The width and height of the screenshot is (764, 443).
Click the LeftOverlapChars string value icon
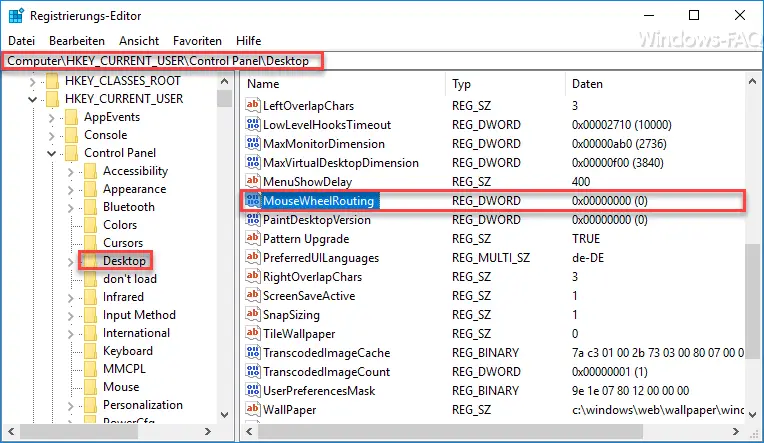[x=252, y=105]
